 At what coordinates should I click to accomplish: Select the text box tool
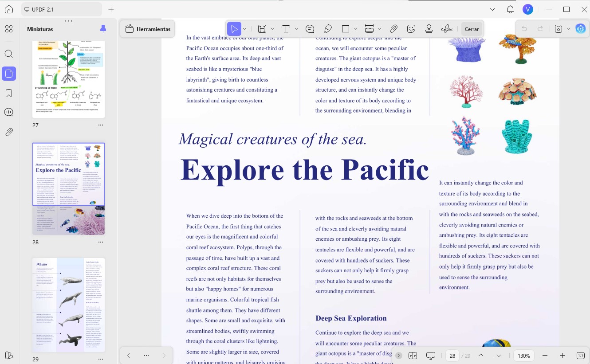point(286,29)
